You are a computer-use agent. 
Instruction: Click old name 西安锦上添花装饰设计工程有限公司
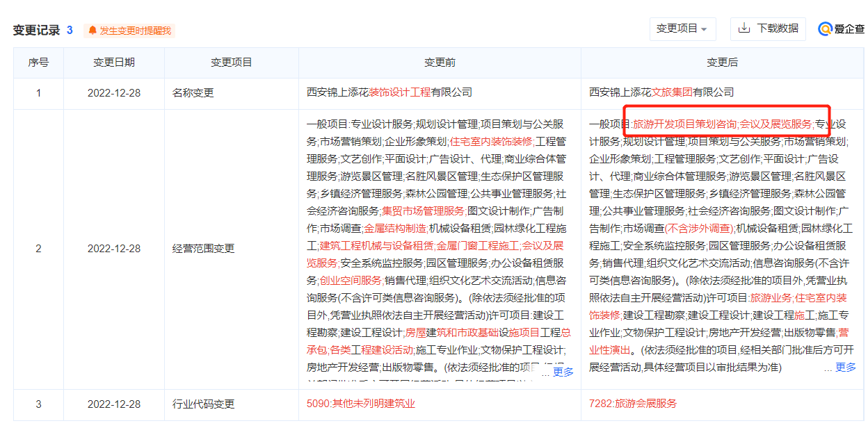point(389,92)
